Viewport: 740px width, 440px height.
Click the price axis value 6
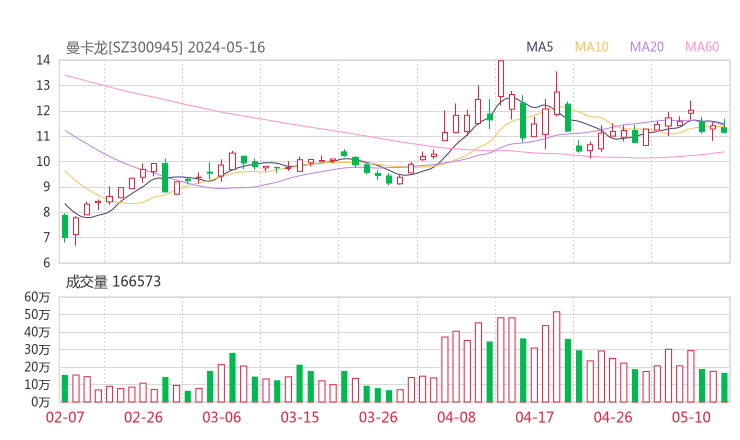46,263
